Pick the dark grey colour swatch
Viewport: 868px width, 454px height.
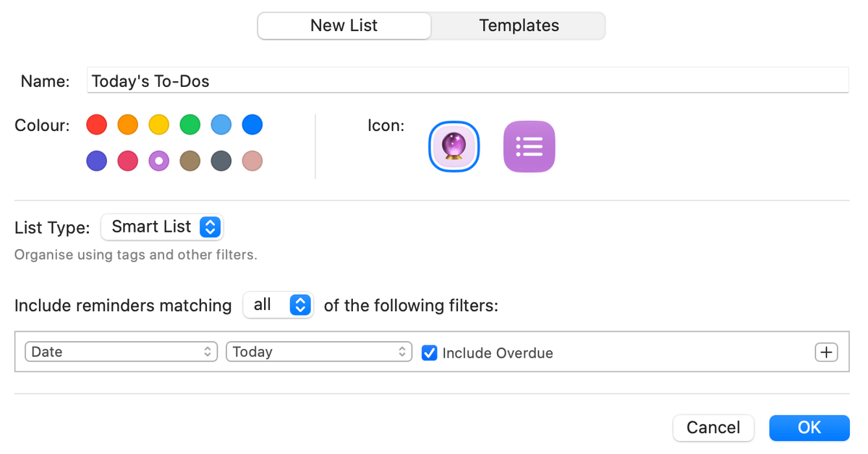click(x=221, y=161)
